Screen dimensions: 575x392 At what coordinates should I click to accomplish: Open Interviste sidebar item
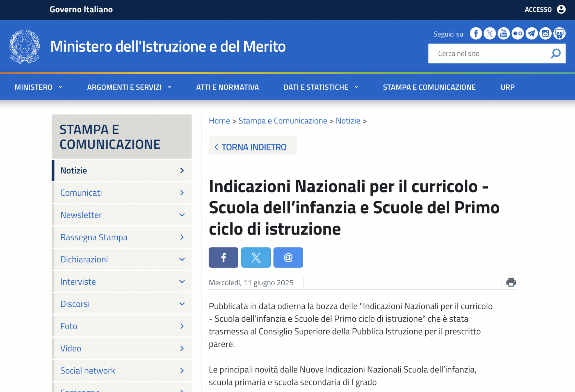click(x=122, y=281)
